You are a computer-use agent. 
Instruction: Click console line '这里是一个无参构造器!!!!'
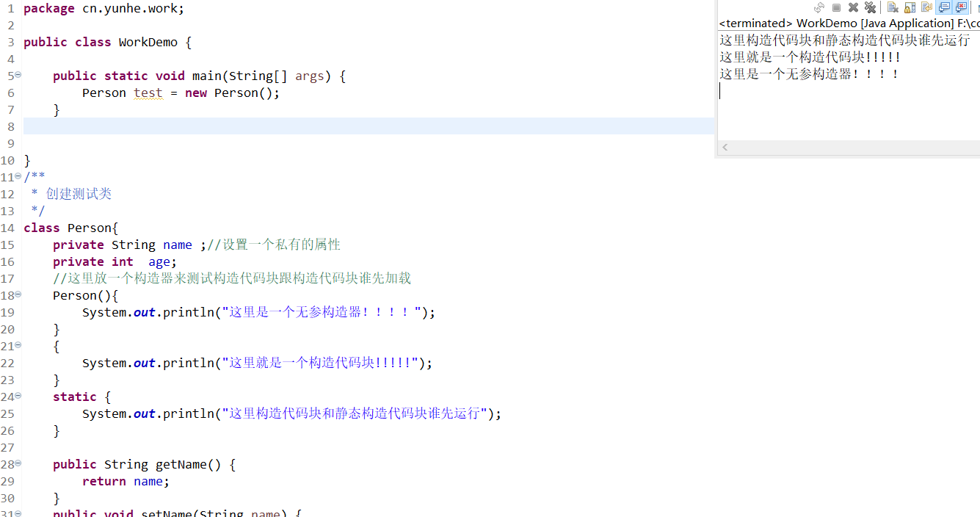click(x=809, y=74)
